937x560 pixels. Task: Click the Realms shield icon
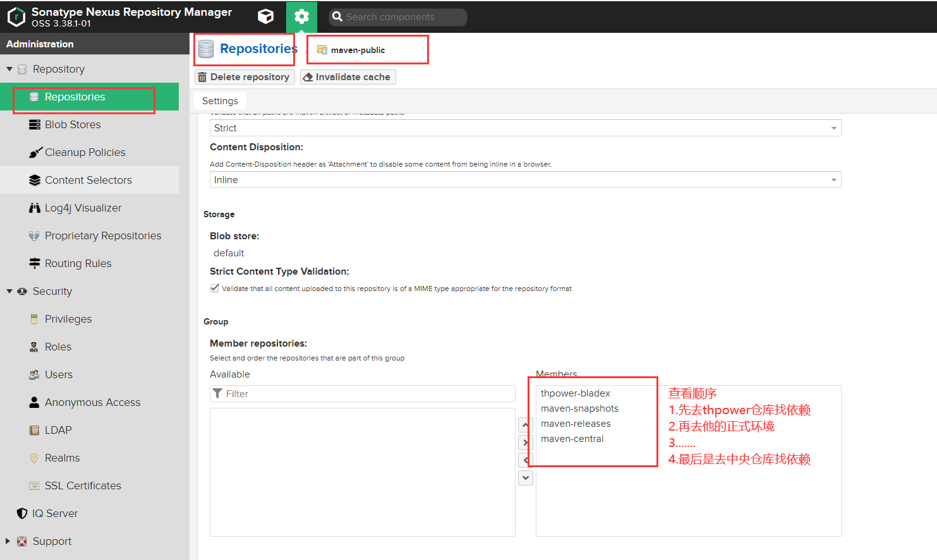click(34, 458)
